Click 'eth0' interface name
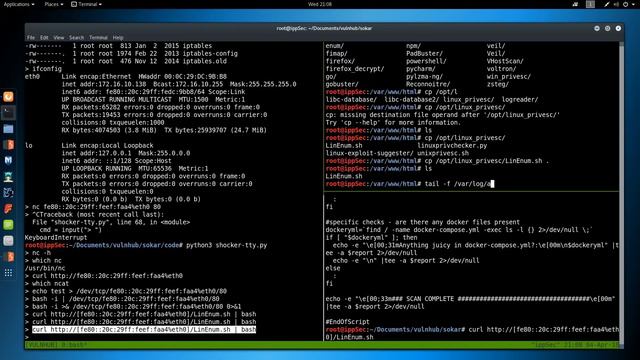This screenshot has height=360, width=640. [32, 76]
